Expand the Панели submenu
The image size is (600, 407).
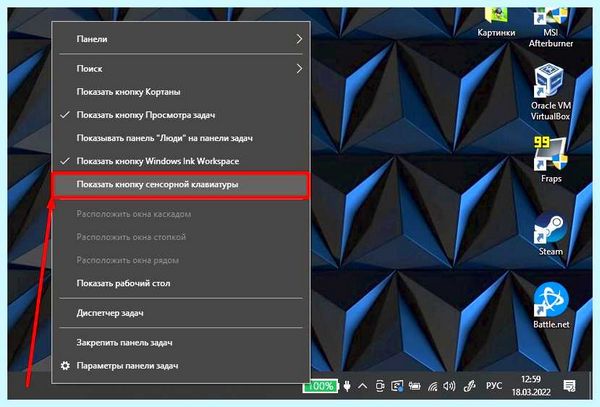(x=181, y=39)
